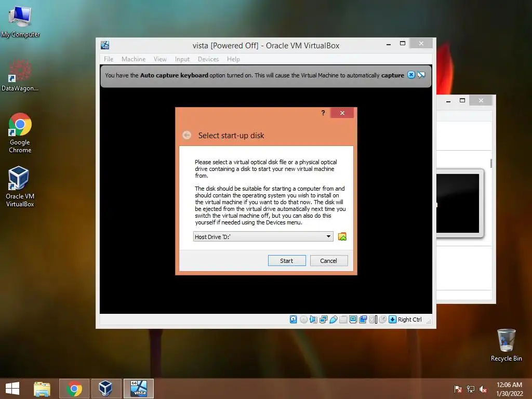Screen dimensions: 532x399
Task: Select the Google Chrome desktop shortcut
Action: (x=20, y=133)
